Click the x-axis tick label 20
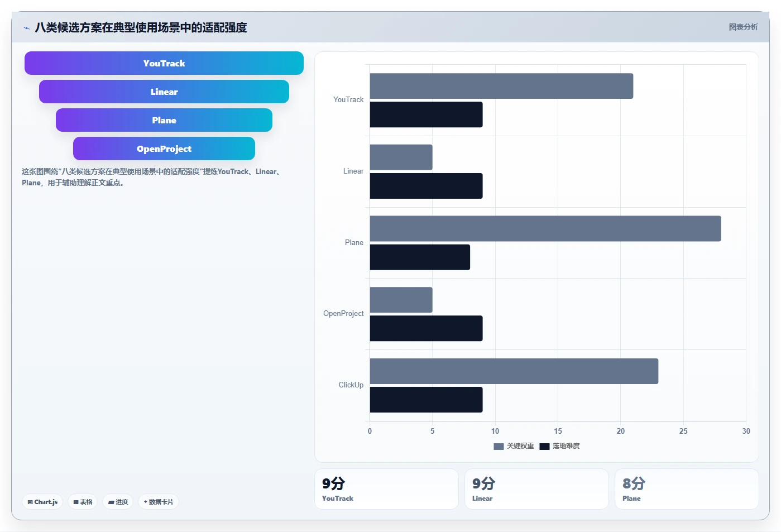781x532 pixels. tap(621, 431)
